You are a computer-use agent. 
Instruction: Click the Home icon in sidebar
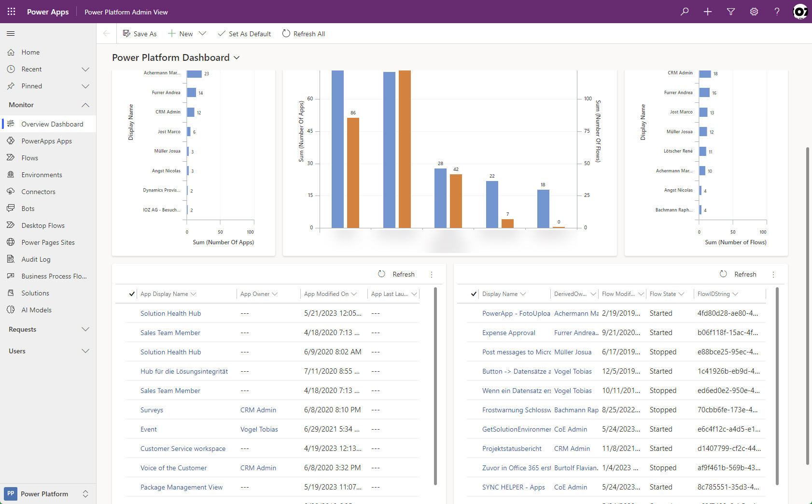tap(11, 52)
